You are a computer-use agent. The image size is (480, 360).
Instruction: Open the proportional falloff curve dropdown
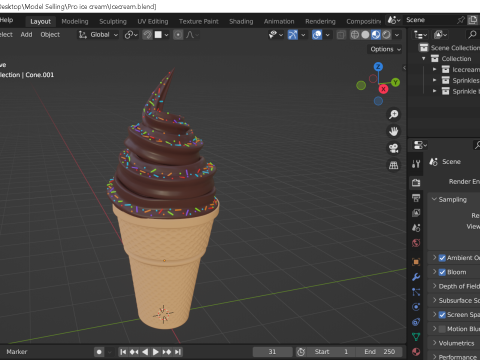[192, 35]
